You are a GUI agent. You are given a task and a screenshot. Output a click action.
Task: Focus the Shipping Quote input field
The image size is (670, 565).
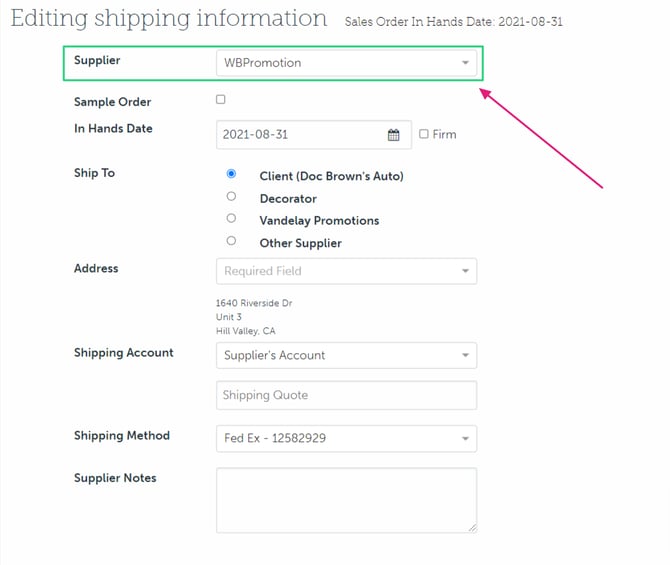click(346, 395)
